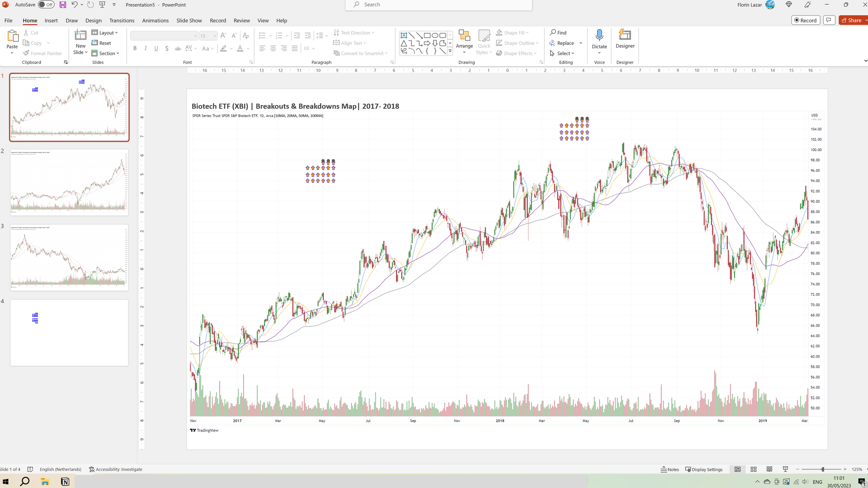Open Windows Start menu
The image size is (868, 488).
pyautogui.click(x=6, y=481)
